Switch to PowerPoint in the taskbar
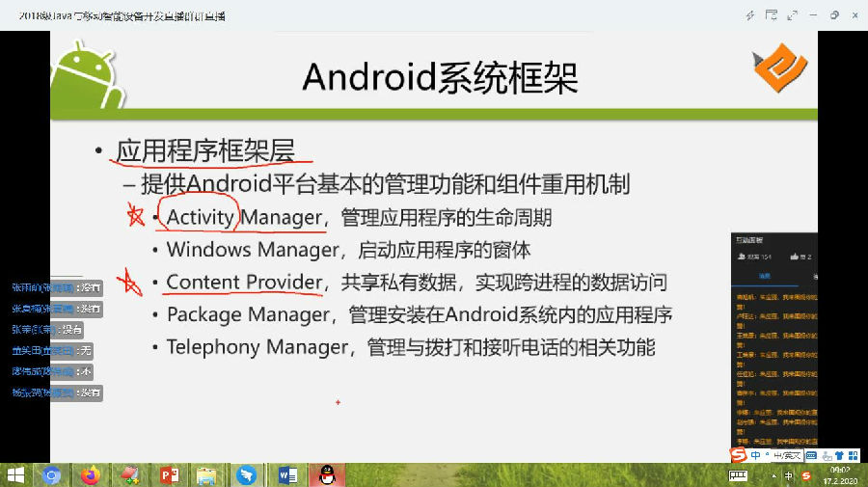The image size is (868, 487). click(169, 475)
